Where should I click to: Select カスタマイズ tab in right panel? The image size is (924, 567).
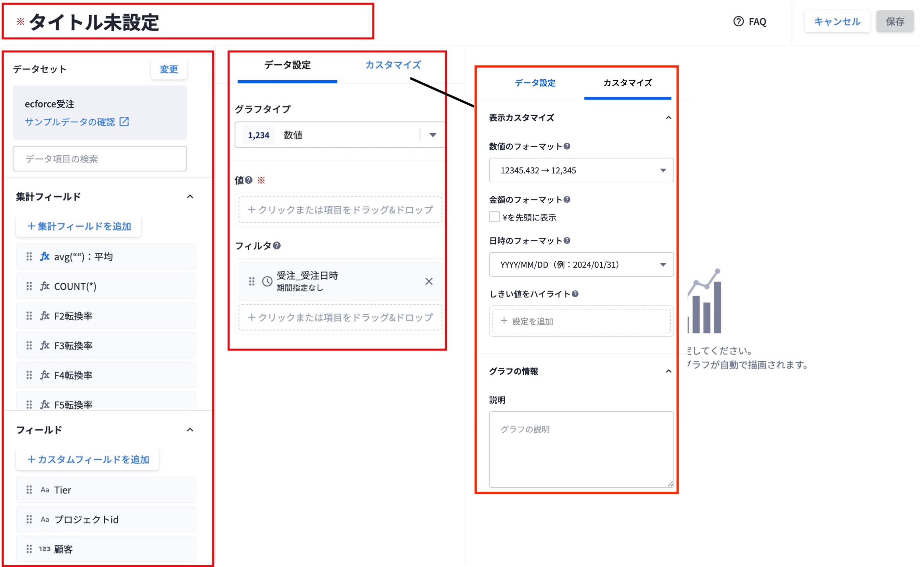coord(627,83)
